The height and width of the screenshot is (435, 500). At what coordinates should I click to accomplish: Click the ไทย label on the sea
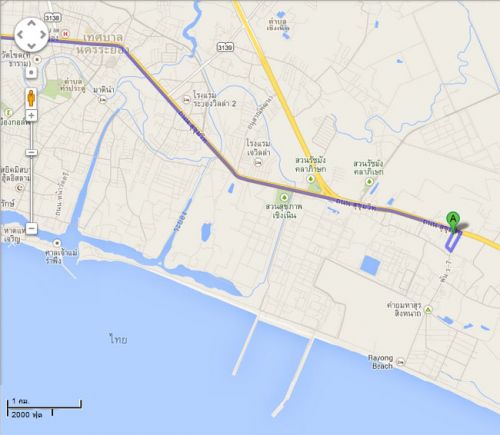coord(118,339)
